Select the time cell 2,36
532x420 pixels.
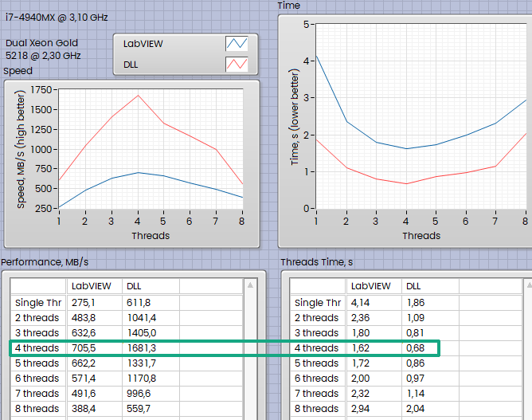tap(374, 318)
